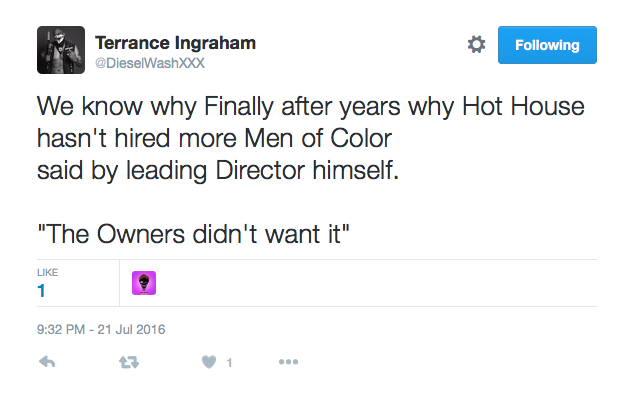Retweet this tweet using the retweet icon

click(x=129, y=362)
